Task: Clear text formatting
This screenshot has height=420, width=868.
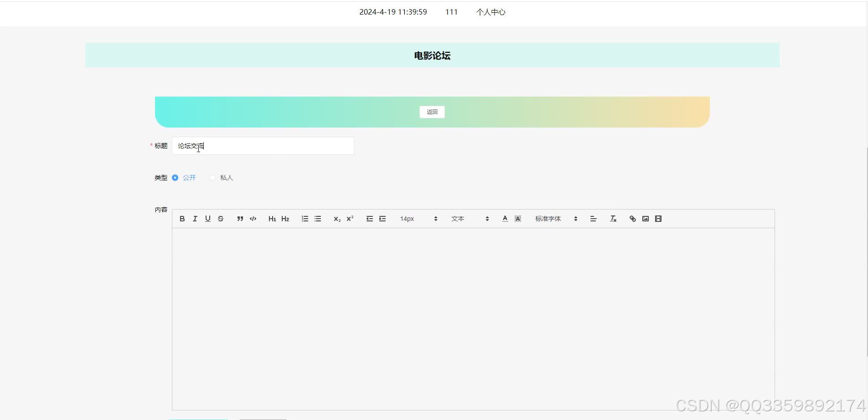Action: pyautogui.click(x=613, y=219)
